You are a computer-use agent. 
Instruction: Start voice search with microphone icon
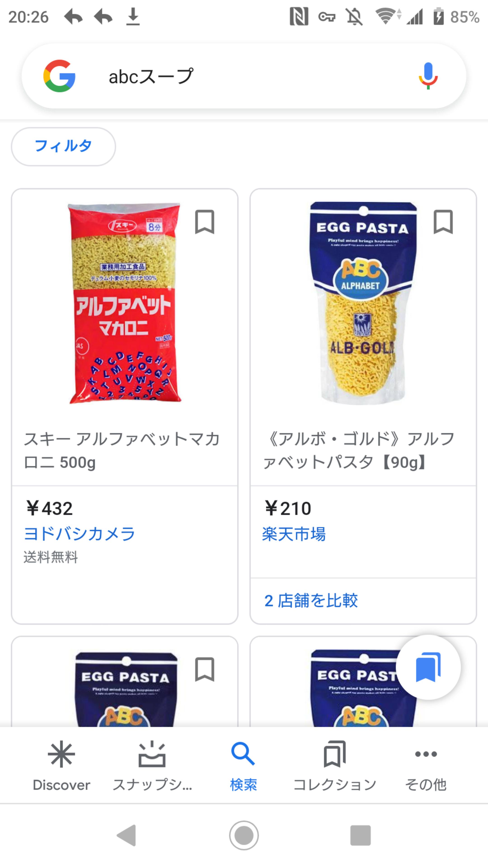[428, 76]
